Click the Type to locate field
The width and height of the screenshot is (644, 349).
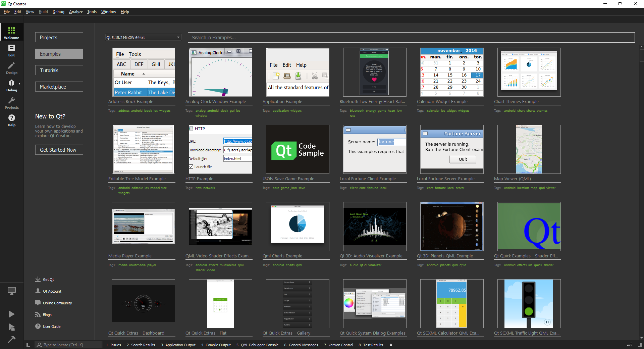68,345
